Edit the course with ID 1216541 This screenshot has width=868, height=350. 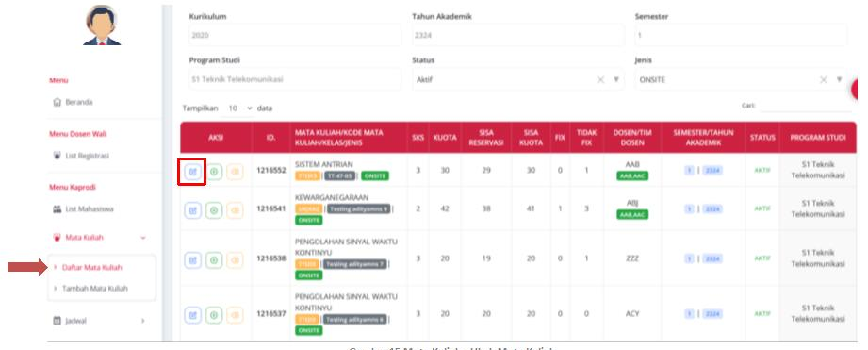(192, 209)
